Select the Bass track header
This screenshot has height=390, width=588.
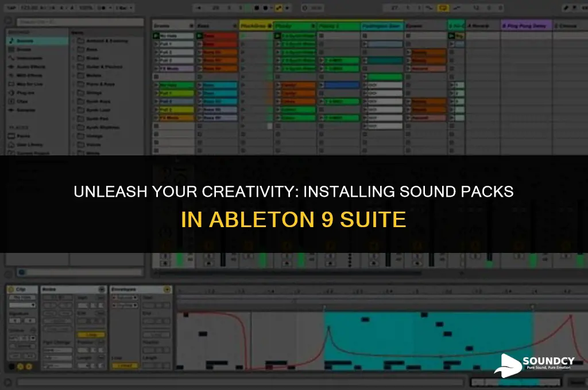click(216, 25)
